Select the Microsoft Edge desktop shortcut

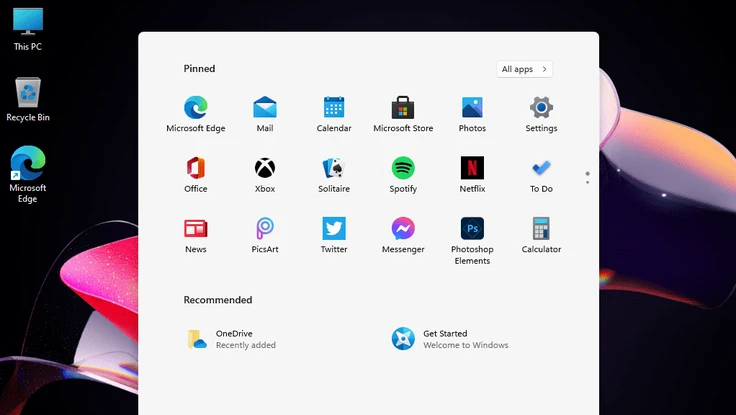point(28,174)
